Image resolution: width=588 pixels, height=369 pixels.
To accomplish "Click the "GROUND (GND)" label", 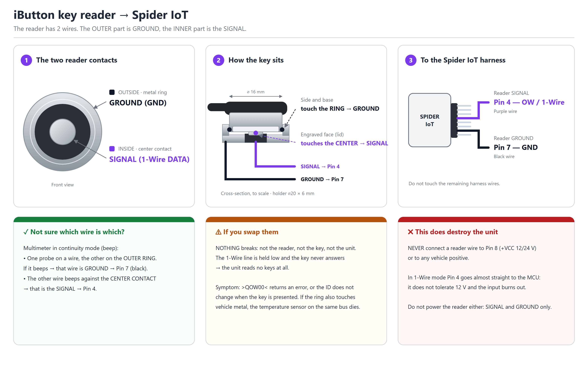I will click(x=138, y=103).
